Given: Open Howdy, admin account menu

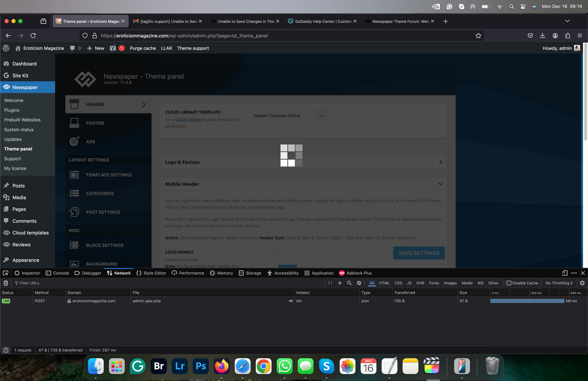Looking at the screenshot, I should coord(561,48).
